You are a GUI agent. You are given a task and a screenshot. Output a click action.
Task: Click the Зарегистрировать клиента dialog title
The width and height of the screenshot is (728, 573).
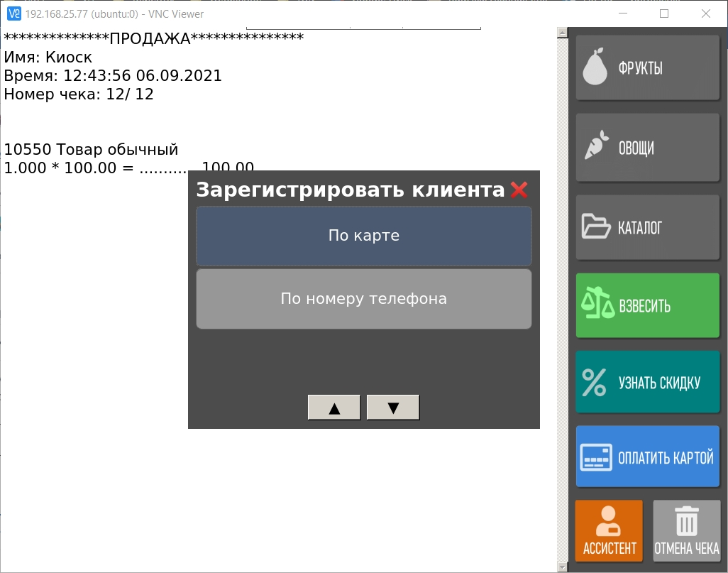350,190
